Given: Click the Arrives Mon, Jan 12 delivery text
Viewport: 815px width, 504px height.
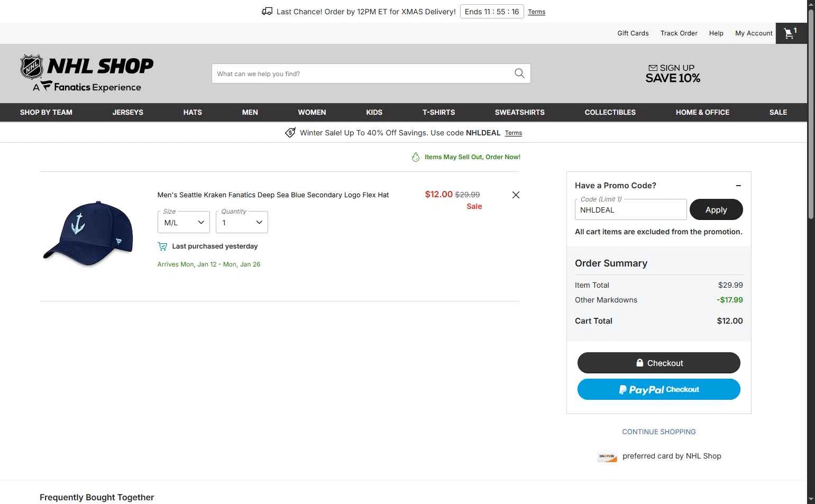Looking at the screenshot, I should [x=209, y=264].
